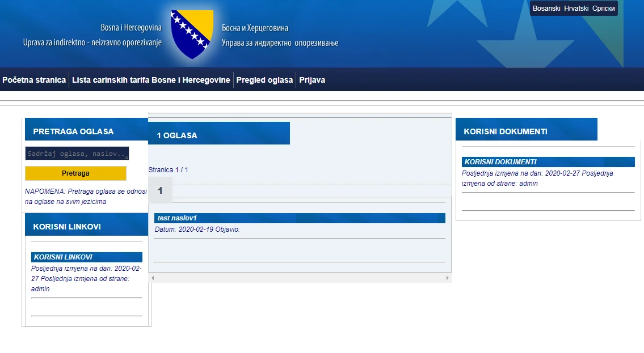Click the left arrow of horizontal scrollbar
The image size is (644, 353).
click(x=153, y=278)
